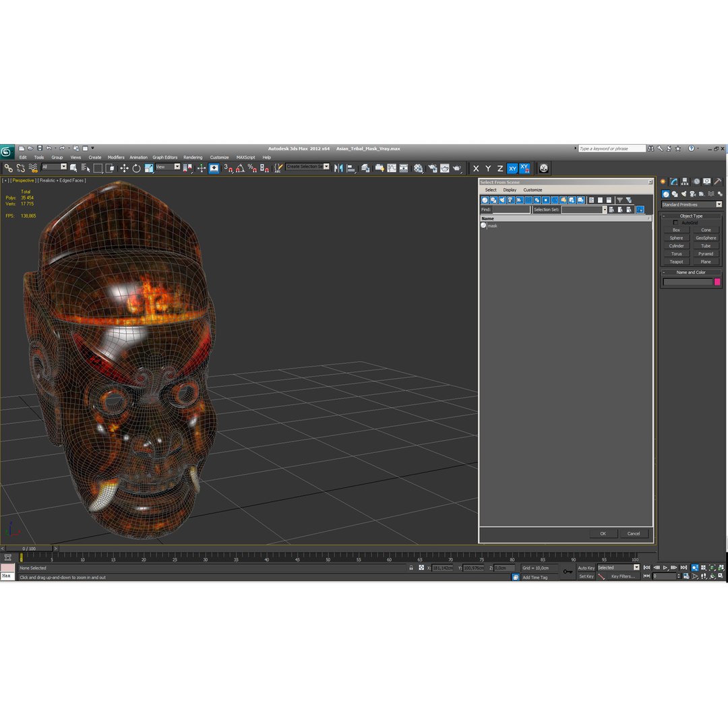Click the Cancel button in Select From Scene
Viewport: 728px width, 728px height.
(x=633, y=533)
